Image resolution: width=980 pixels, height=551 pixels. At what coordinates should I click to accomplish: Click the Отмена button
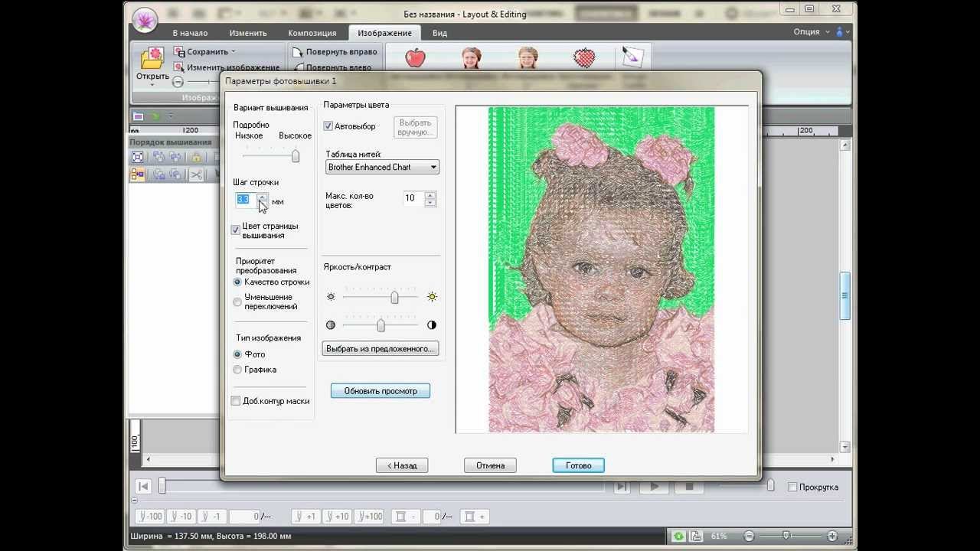click(x=490, y=465)
